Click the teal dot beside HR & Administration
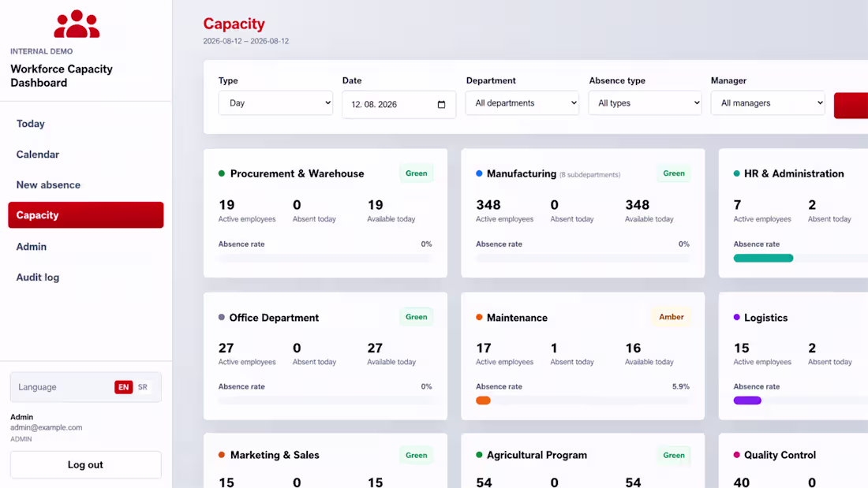This screenshot has height=488, width=868. pos(736,173)
